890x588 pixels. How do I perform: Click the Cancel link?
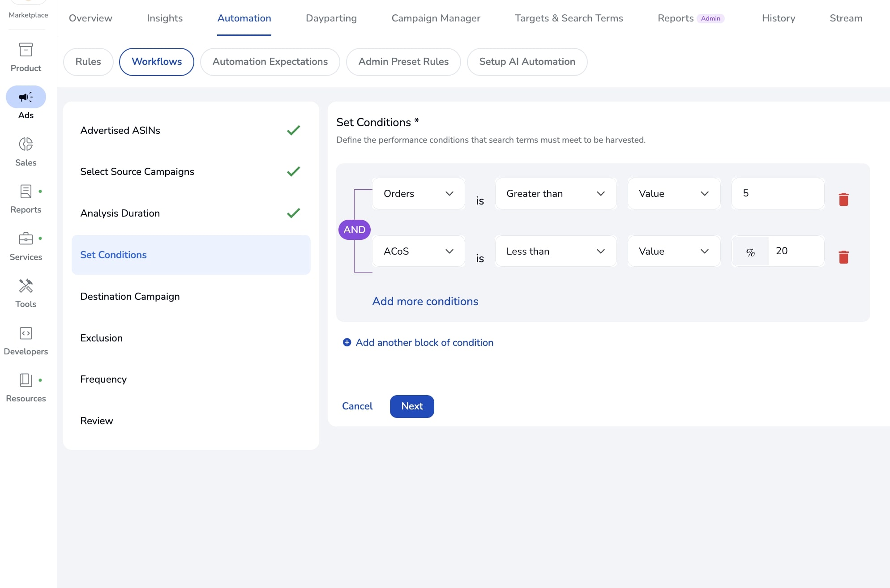(357, 406)
